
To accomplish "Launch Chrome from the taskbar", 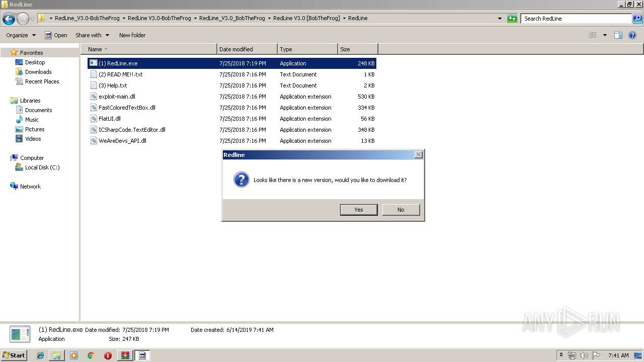I will pyautogui.click(x=91, y=355).
